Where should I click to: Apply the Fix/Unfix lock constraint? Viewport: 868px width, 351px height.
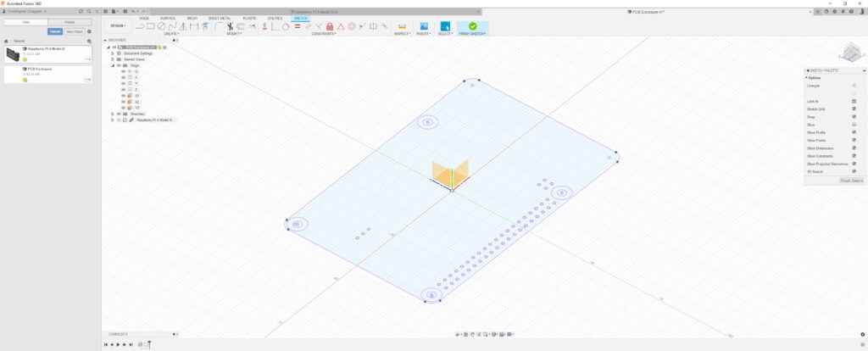(330, 26)
